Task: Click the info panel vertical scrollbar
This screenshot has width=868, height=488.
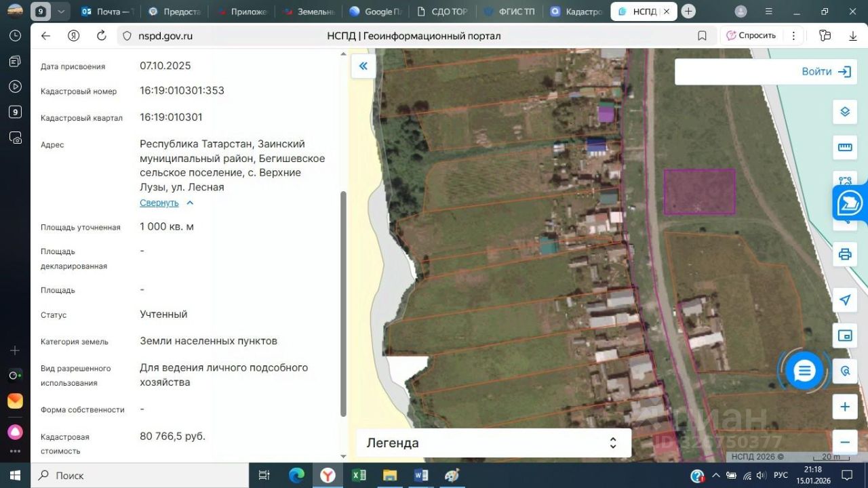Action: point(343,304)
